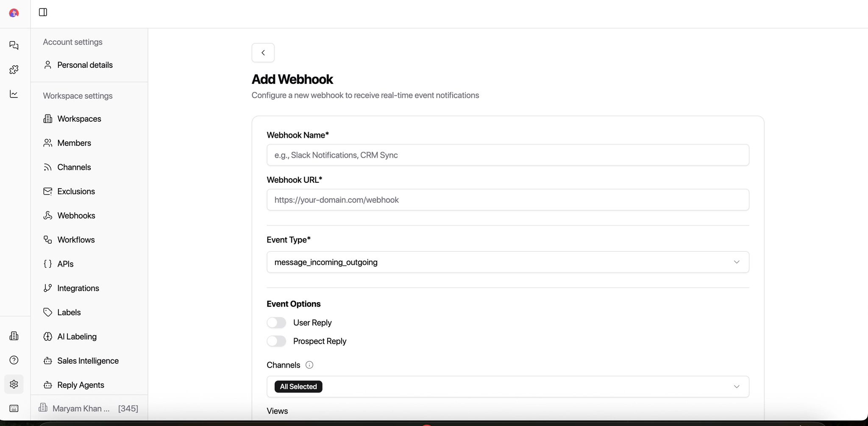Collapse the sidebar with the panel toggle icon
Viewport: 868px width, 426px height.
pyautogui.click(x=43, y=12)
